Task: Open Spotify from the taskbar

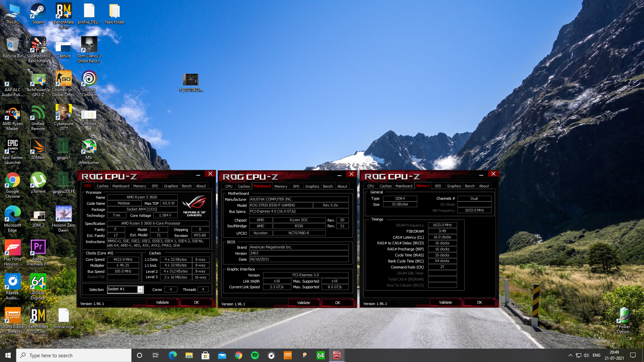Action: 255,355
